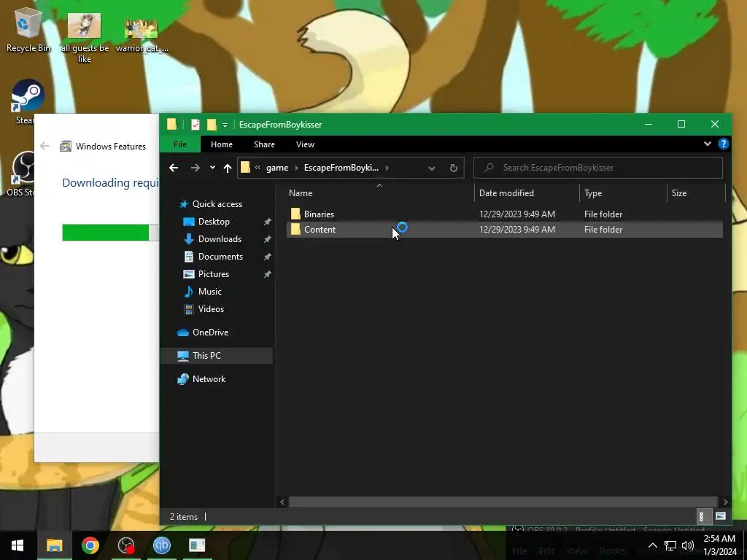Click the Properties quick access toolbar icon
This screenshot has width=747, height=560.
(196, 125)
